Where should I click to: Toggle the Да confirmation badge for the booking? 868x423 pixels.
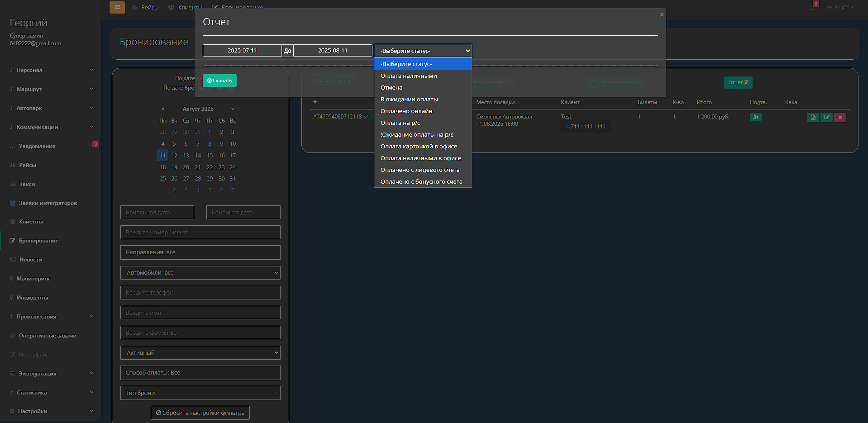755,117
